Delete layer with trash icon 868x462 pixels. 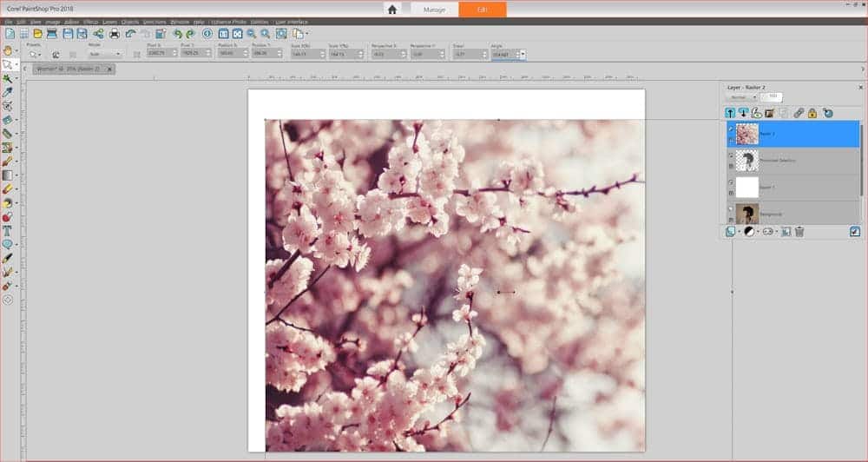pyautogui.click(x=799, y=232)
